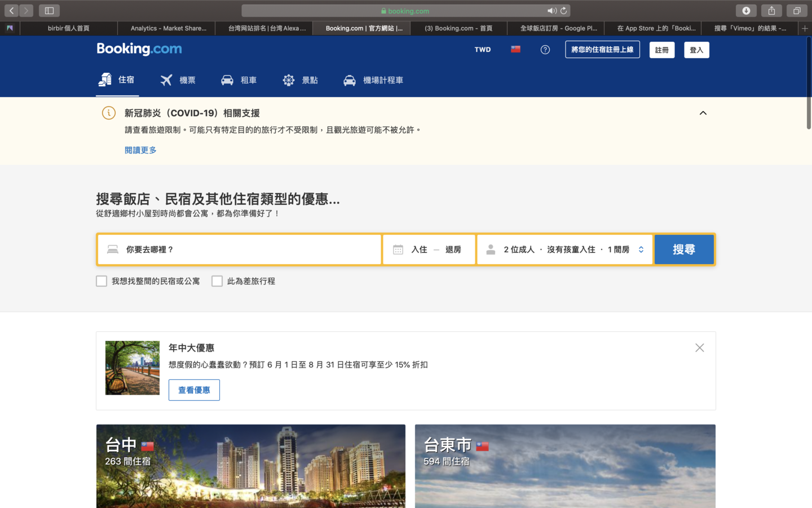
Task: Click the pinned tab icon at left
Action: coord(10,28)
